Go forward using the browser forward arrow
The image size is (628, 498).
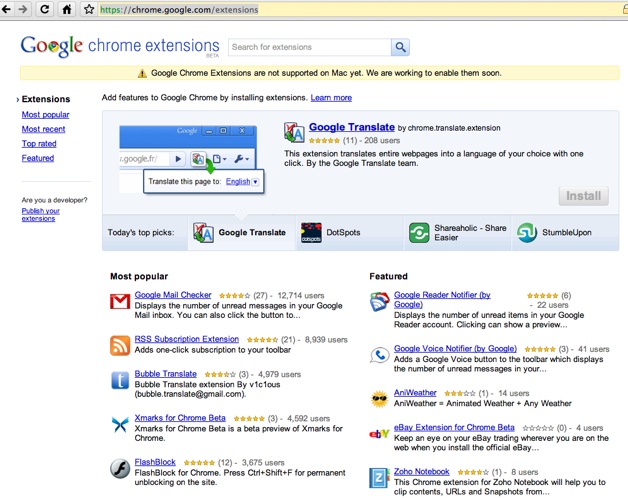coord(23,9)
